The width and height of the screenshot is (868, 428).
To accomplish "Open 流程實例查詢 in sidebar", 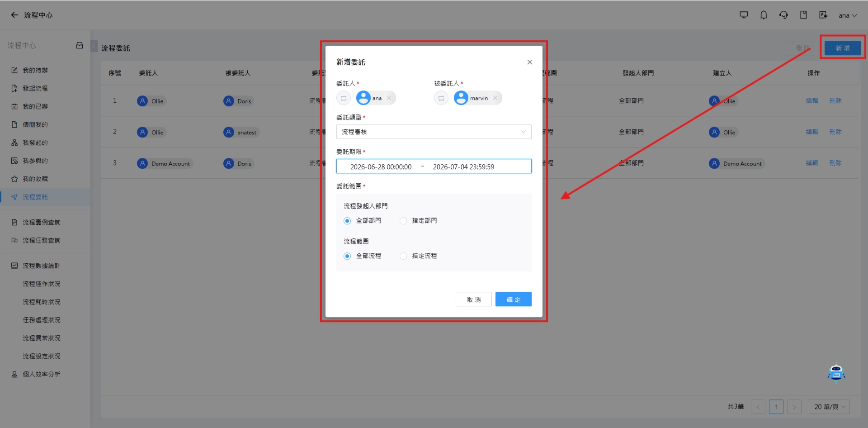I will 42,222.
